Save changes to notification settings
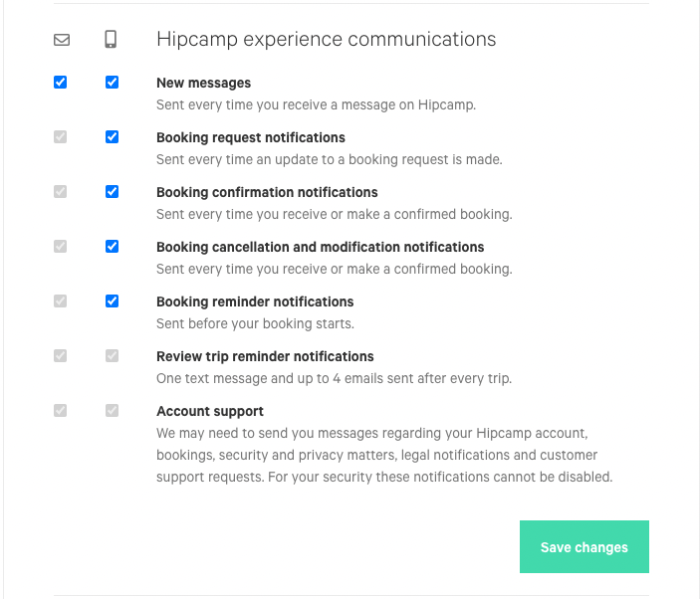Image resolution: width=700 pixels, height=599 pixels. coord(583,547)
